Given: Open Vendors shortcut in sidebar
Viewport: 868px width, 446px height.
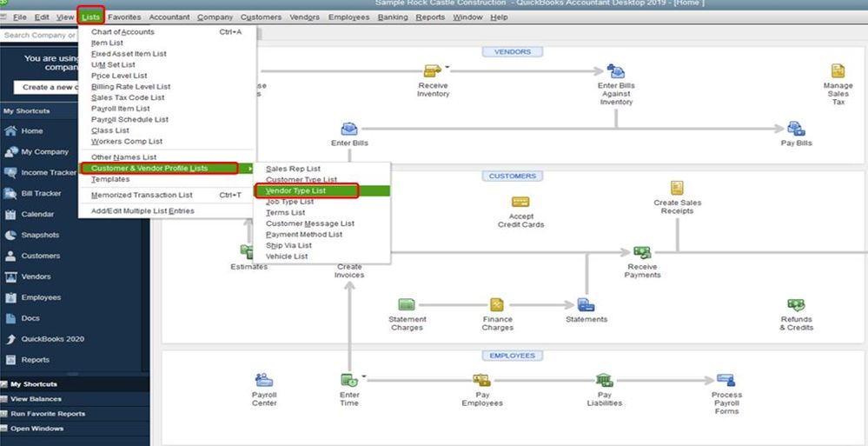Looking at the screenshot, I should tap(36, 276).
